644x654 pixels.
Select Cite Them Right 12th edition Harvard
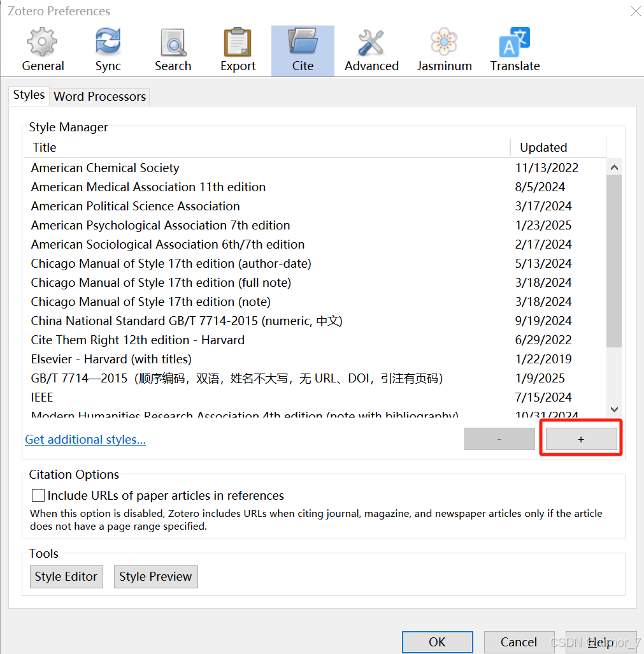click(315, 340)
